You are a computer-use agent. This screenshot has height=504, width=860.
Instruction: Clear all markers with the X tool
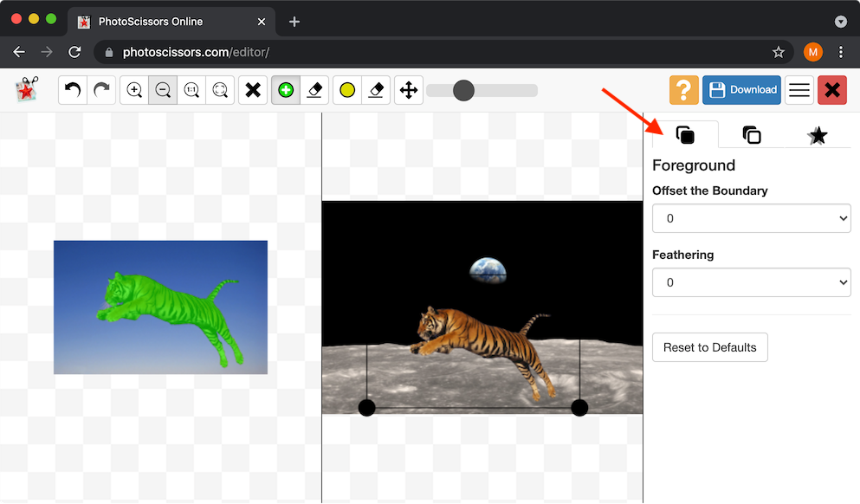252,89
